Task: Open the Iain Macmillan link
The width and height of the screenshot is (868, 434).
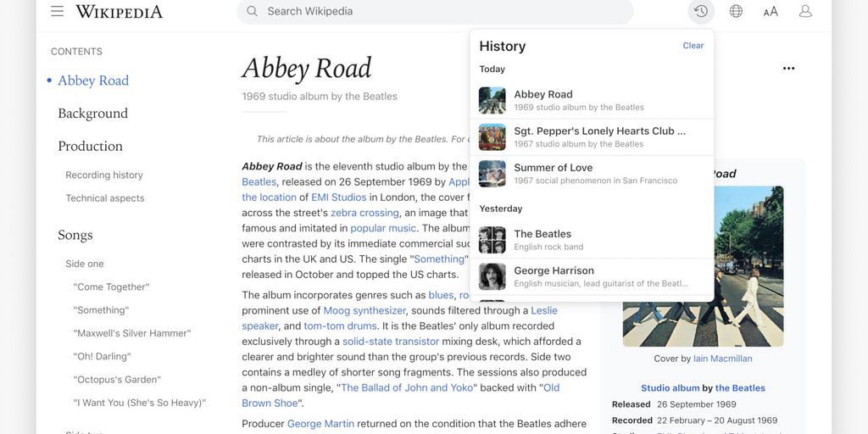Action: [722, 359]
